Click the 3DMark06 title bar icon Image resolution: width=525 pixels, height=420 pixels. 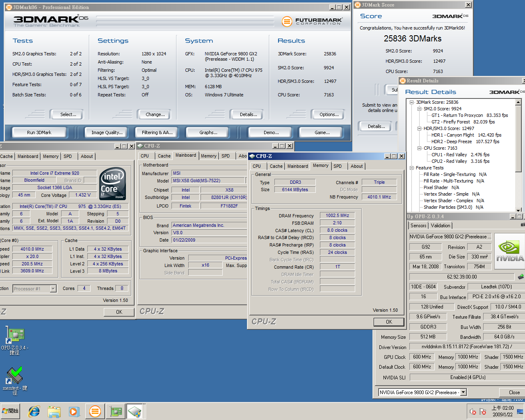point(9,7)
